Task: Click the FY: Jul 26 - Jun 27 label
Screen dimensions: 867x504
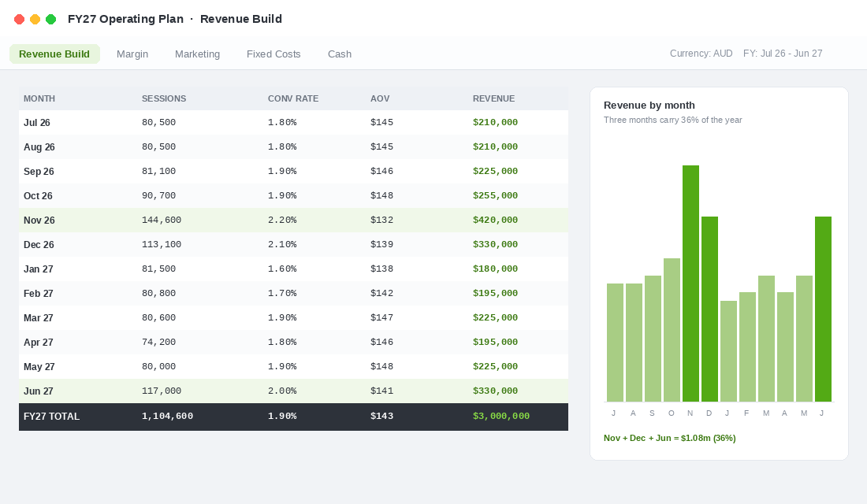Action: point(783,54)
